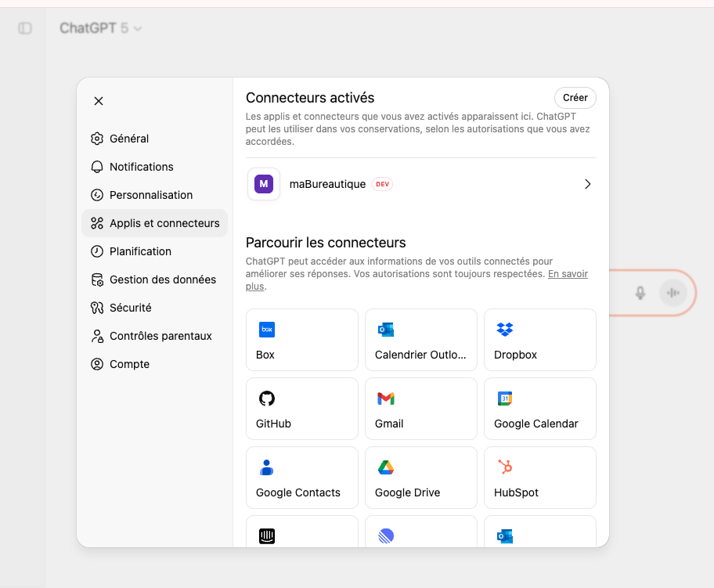Close the settings dialog with X
This screenshot has width=714, height=588.
tap(99, 101)
